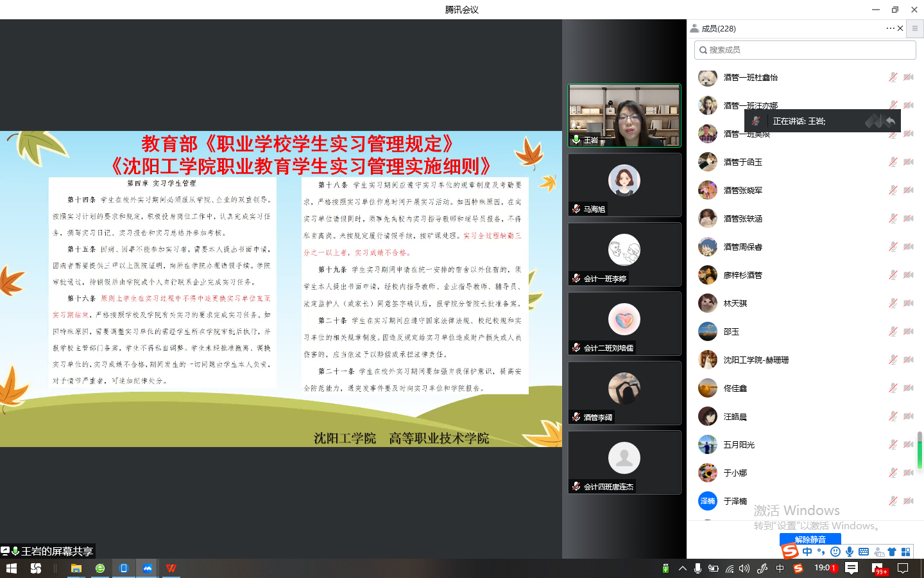924x578 pixels.
Task: Open Sogou skin shirt icon
Action: (892, 552)
